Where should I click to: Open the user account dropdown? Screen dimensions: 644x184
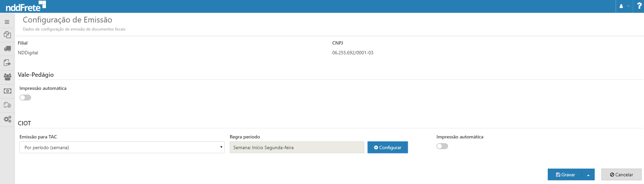(x=624, y=6)
